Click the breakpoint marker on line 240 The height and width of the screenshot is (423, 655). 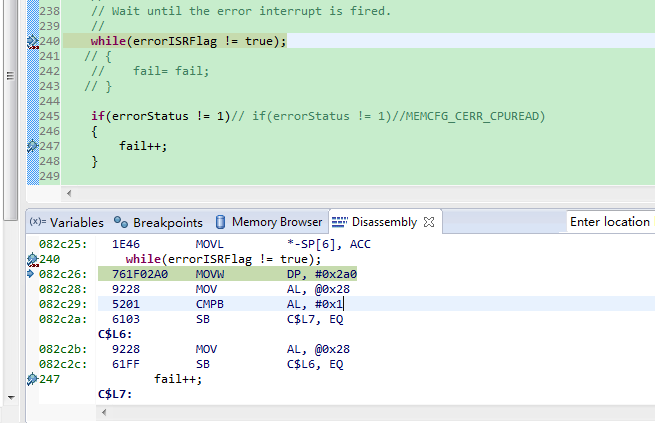[x=32, y=41]
